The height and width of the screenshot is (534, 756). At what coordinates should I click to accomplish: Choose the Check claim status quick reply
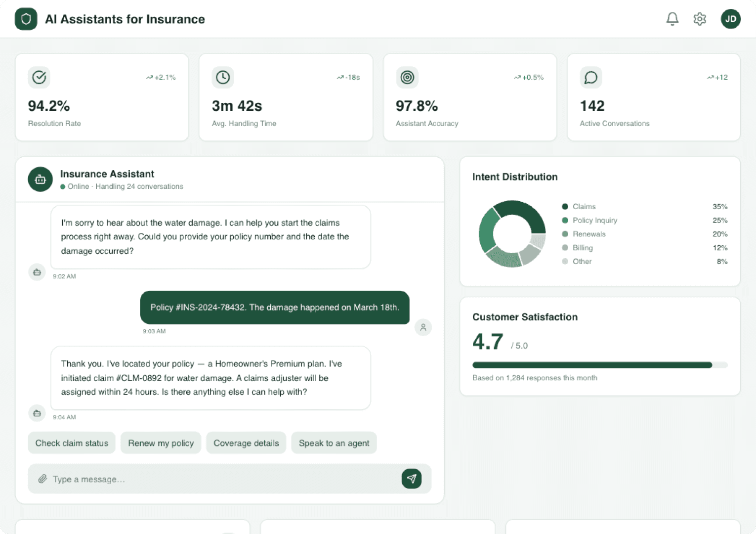pyautogui.click(x=71, y=443)
